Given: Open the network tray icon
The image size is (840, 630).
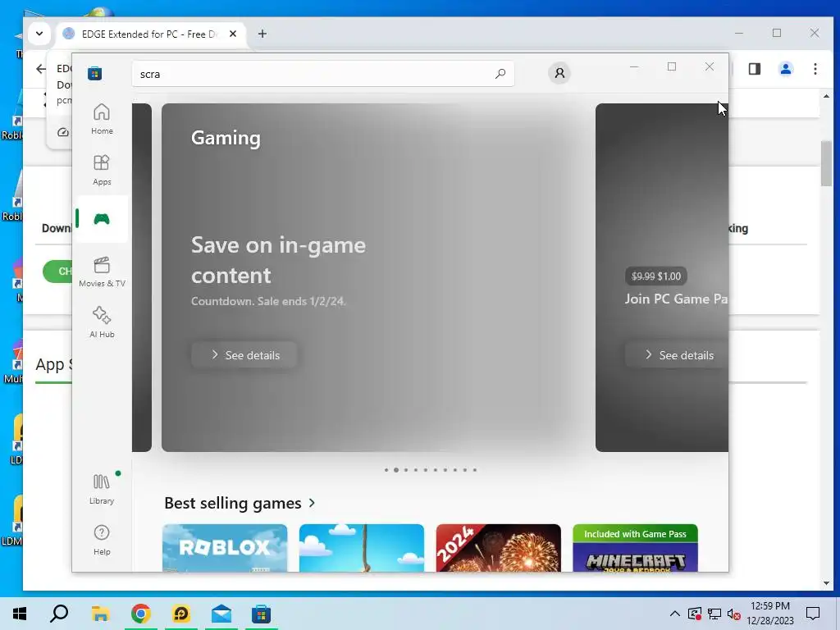Looking at the screenshot, I should (x=714, y=614).
